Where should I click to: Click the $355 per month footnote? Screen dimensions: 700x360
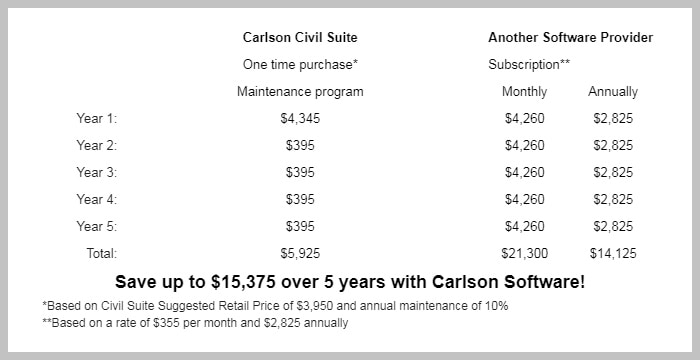click(x=195, y=323)
